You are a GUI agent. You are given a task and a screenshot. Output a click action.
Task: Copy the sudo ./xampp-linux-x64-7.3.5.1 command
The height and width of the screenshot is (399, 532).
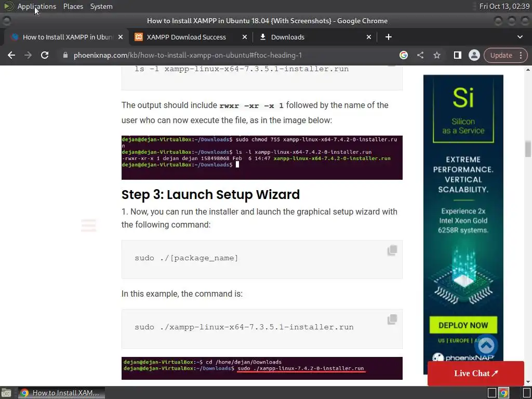pyautogui.click(x=392, y=320)
